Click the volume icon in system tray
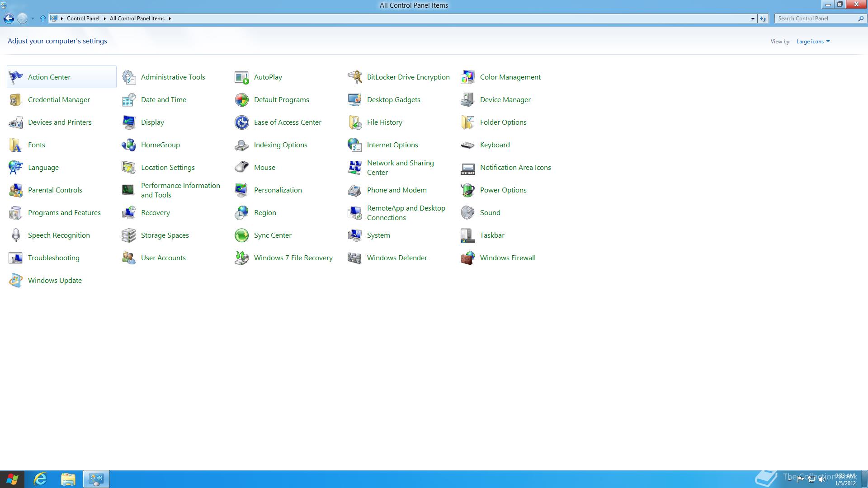 click(822, 479)
